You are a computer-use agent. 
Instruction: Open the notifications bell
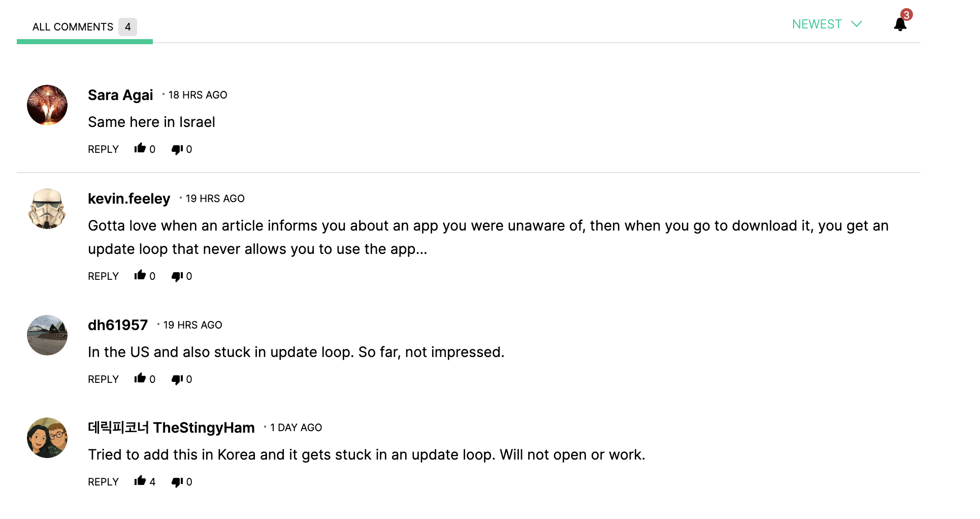[x=900, y=24]
